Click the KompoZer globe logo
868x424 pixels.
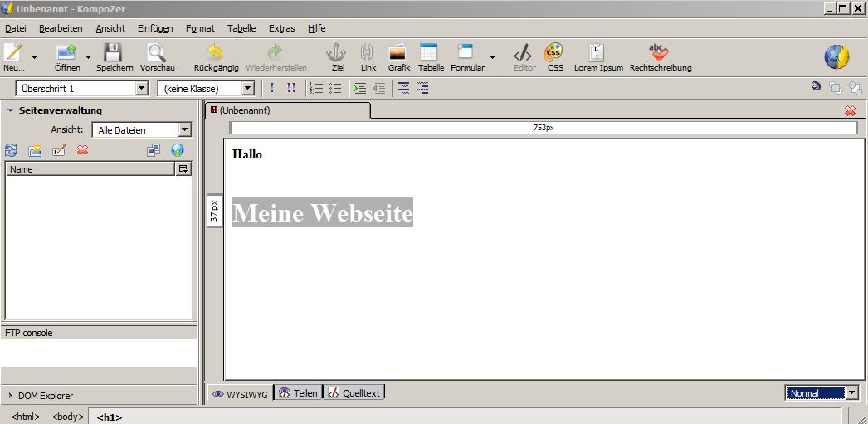click(x=837, y=57)
